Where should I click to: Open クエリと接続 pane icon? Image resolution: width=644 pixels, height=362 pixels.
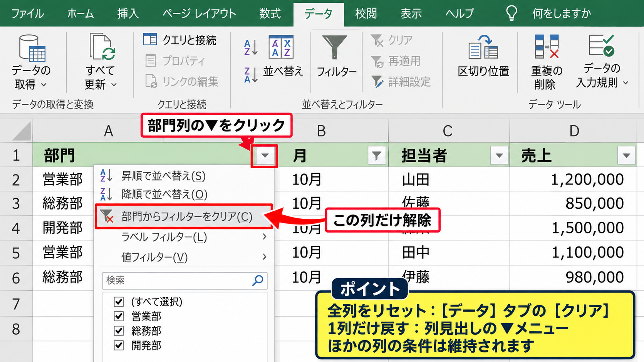pos(150,39)
